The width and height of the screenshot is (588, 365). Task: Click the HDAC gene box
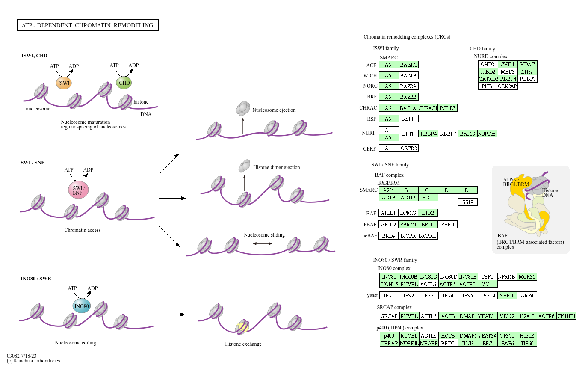point(527,64)
